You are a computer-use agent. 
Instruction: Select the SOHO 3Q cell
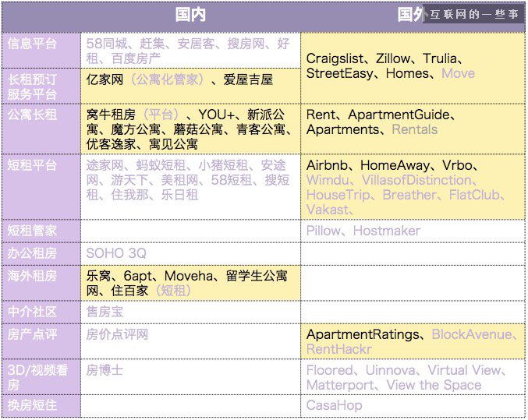point(190,253)
